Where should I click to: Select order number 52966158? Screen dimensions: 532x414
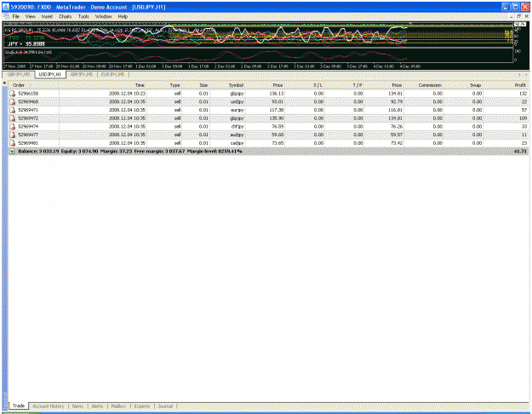(x=28, y=94)
